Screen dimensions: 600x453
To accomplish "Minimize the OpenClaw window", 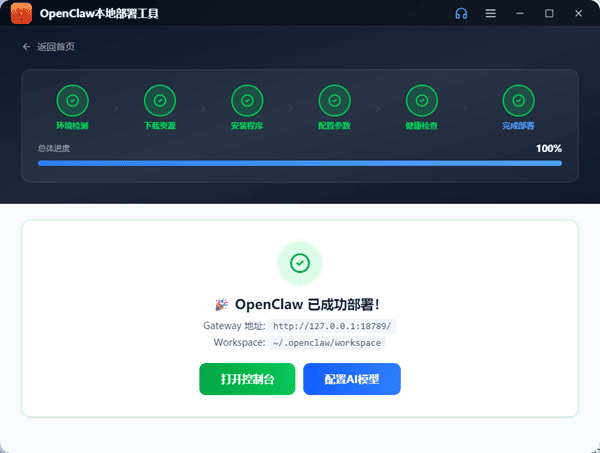I will pos(520,14).
